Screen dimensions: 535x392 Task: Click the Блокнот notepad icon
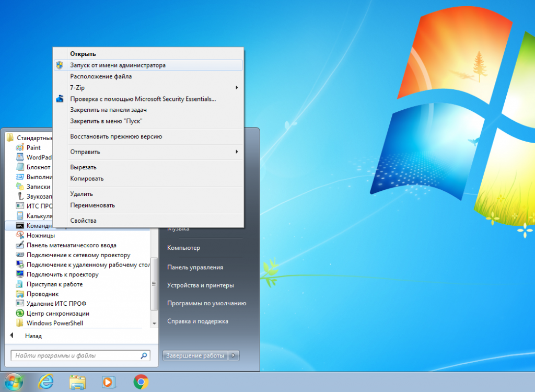point(20,167)
